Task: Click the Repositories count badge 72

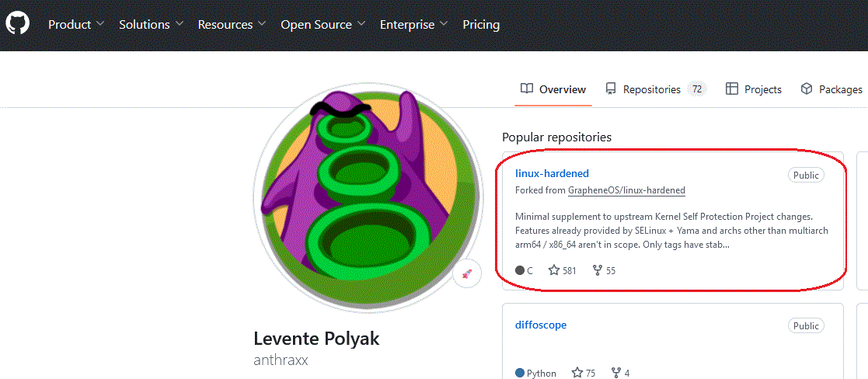Action: [x=697, y=89]
